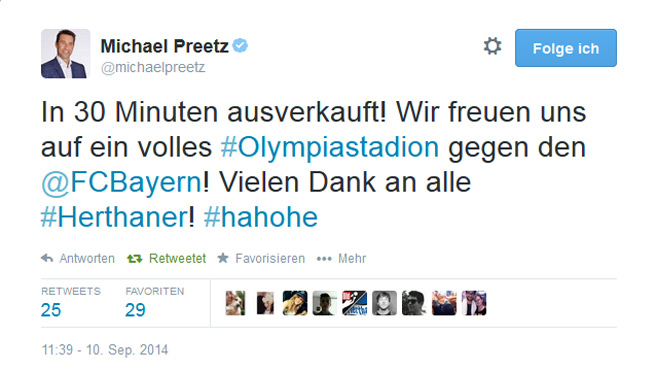Open the #hahohe hashtag link
The height and width of the screenshot is (369, 656).
pyautogui.click(x=261, y=217)
